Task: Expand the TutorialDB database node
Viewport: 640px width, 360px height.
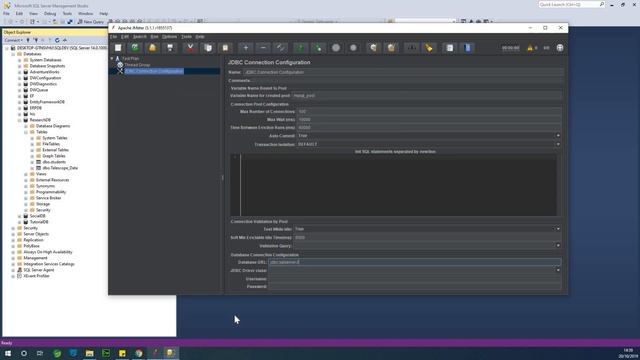Action: coord(19,222)
